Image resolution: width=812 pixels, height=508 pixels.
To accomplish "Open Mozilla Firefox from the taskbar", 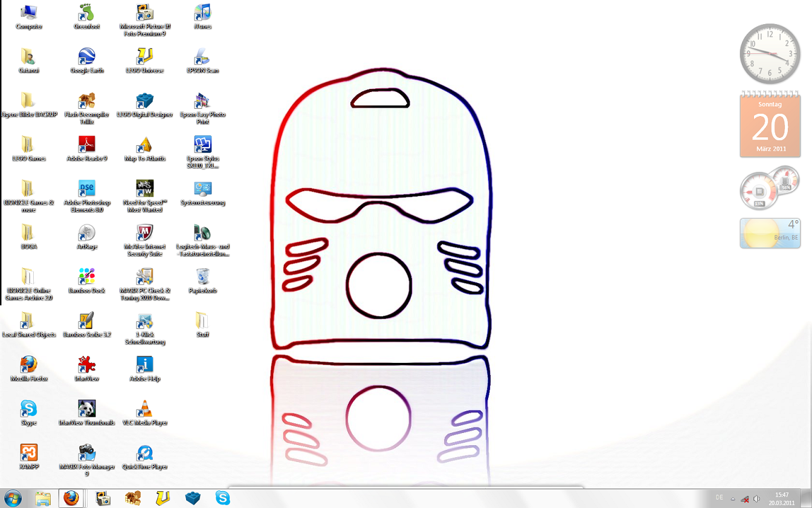I will coord(72,498).
